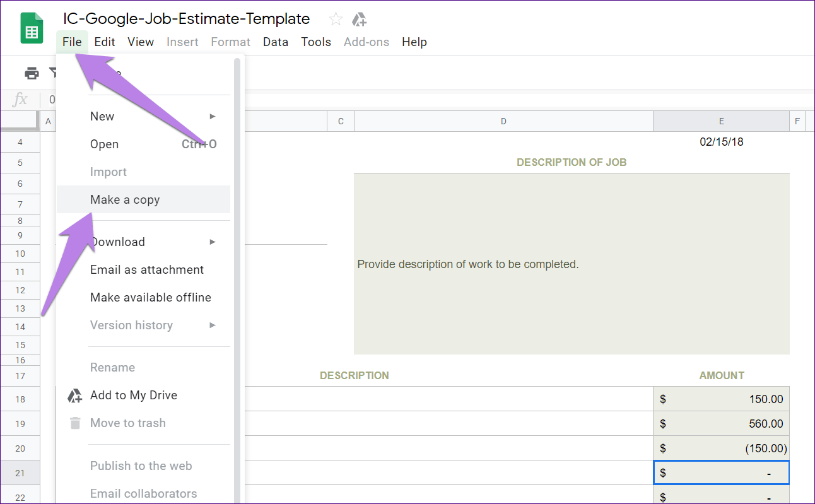Viewport: 815px width, 504px height.
Task: Click the Drive icon next to Add to My Drive
Action: 75,396
